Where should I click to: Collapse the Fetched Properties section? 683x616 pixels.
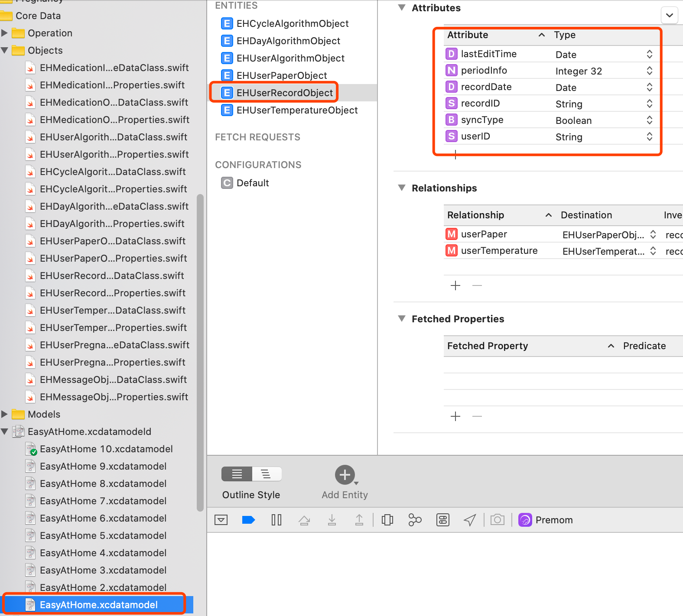402,319
